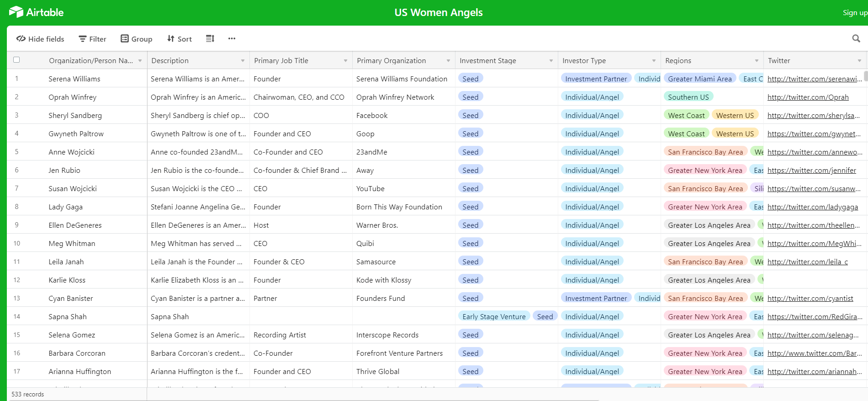Viewport: 868px width, 401px height.
Task: Click the Greater Miami Area tag
Action: click(699, 79)
